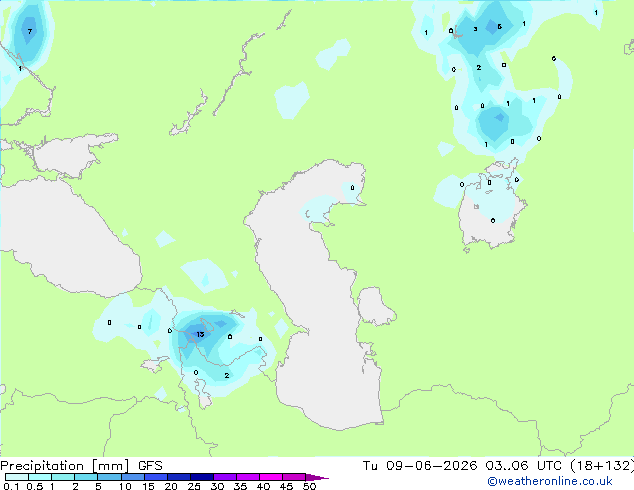Screen dimensions: 634x490
Task: Click the 'Precipitation' title text
Action: [42, 466]
